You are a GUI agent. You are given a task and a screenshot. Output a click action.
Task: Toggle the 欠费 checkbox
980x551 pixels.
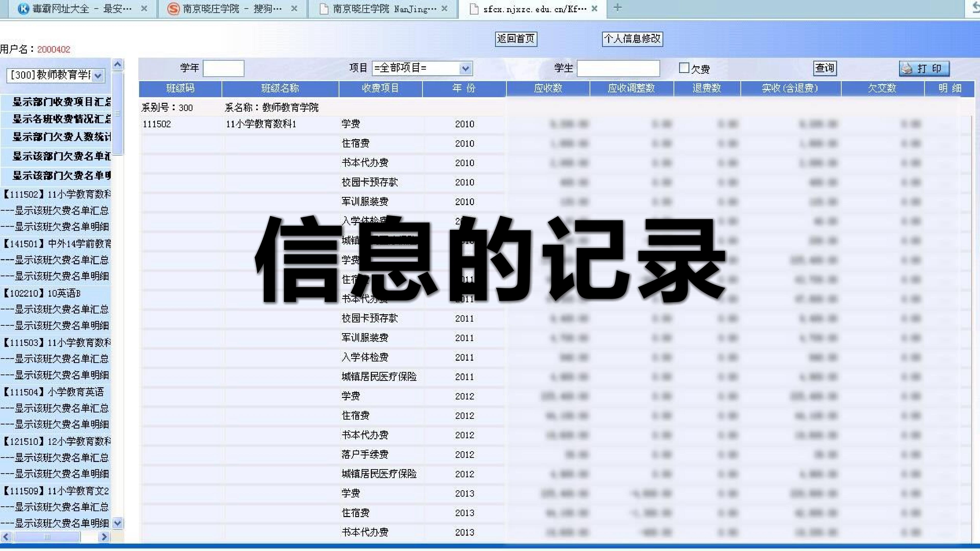[684, 68]
